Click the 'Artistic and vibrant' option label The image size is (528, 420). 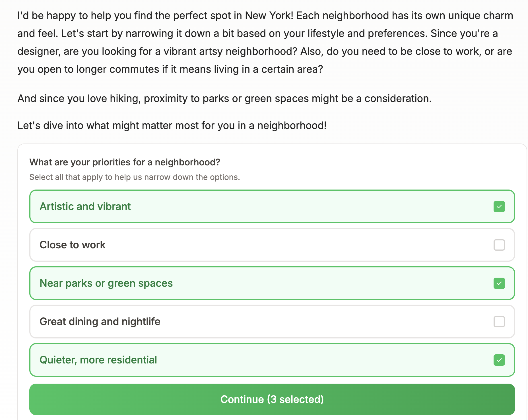[85, 207]
